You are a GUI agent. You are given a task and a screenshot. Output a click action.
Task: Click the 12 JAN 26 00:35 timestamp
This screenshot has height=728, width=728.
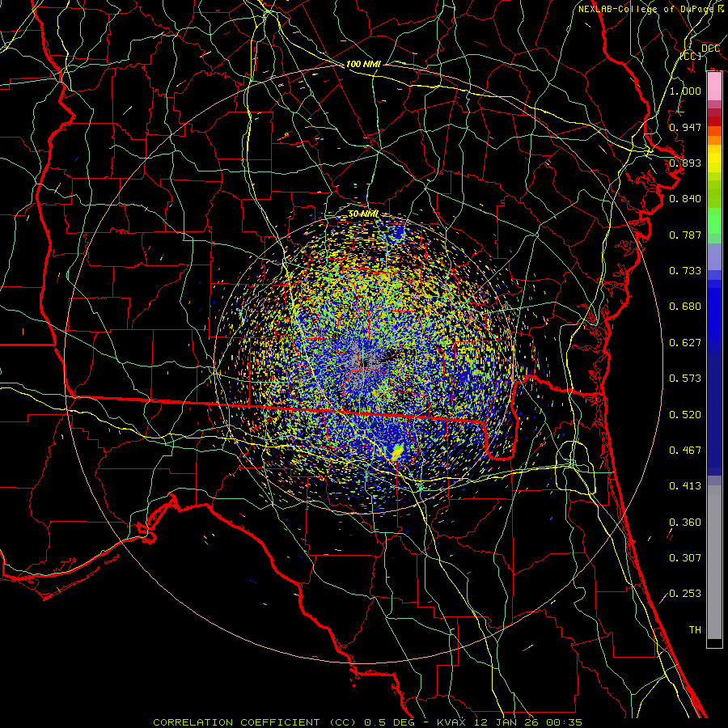coord(528,722)
